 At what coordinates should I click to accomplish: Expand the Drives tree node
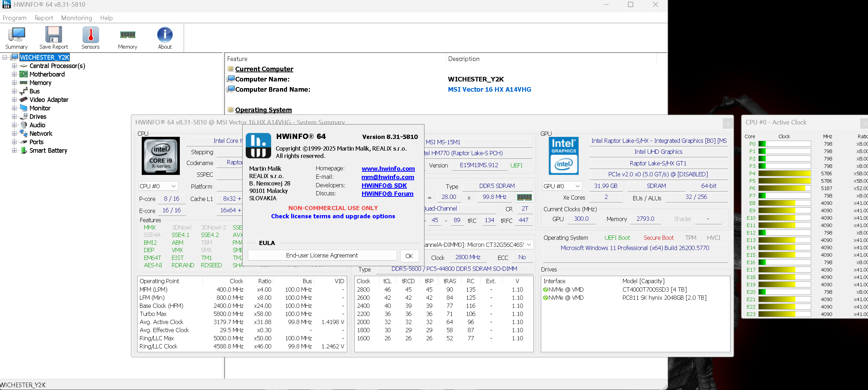pyautogui.click(x=14, y=117)
